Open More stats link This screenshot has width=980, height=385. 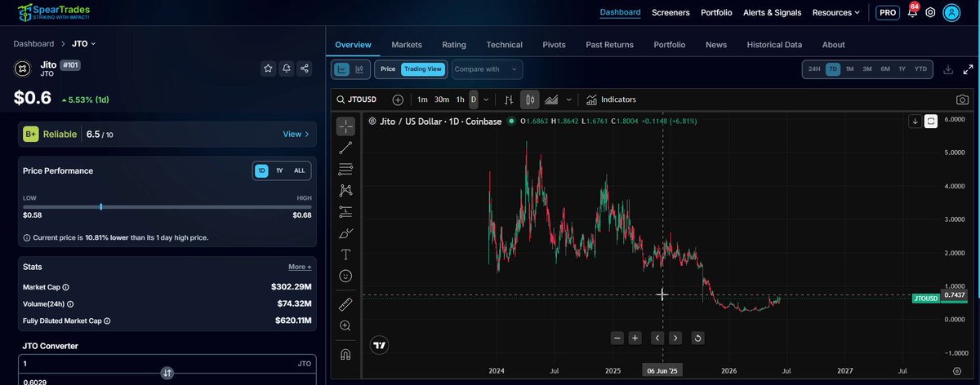(x=299, y=267)
